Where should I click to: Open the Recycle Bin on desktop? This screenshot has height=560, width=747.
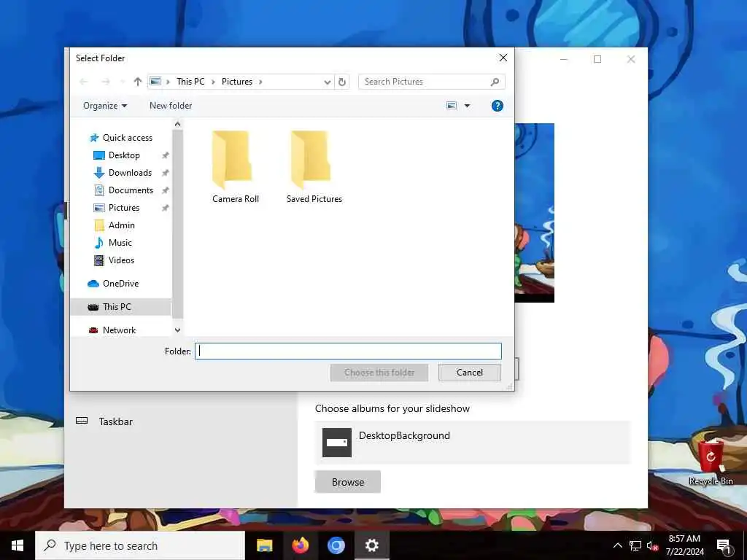point(711,463)
